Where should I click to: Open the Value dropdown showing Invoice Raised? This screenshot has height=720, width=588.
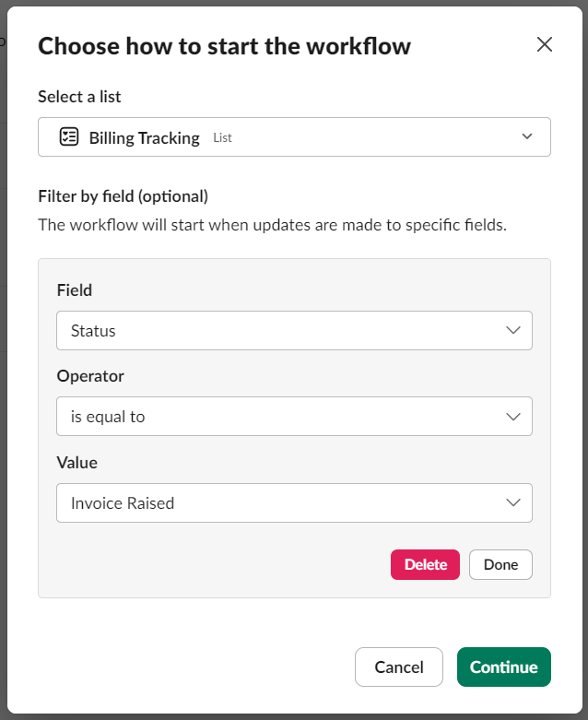pos(294,502)
